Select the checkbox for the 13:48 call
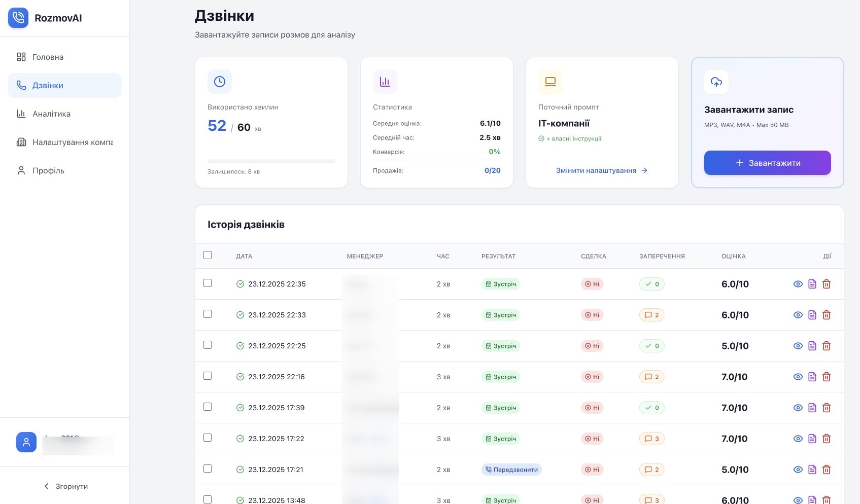Image resolution: width=860 pixels, height=504 pixels. coord(208,499)
